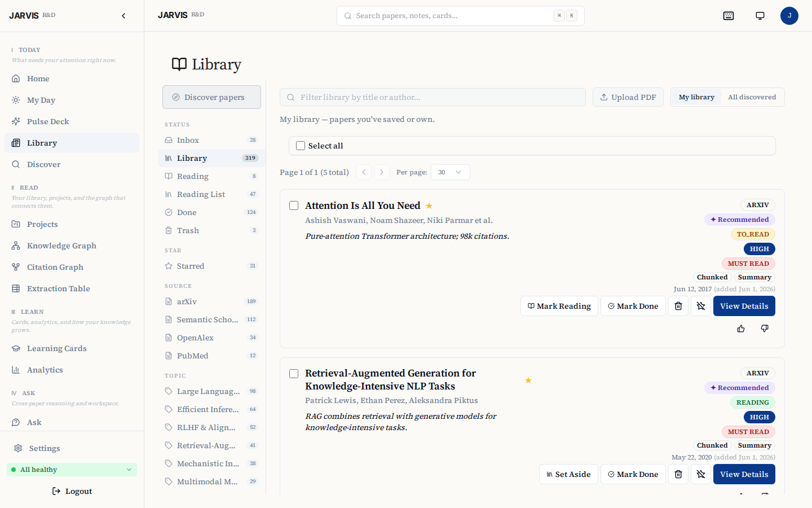Filter by Efficient Inference topic tag

[x=211, y=409]
